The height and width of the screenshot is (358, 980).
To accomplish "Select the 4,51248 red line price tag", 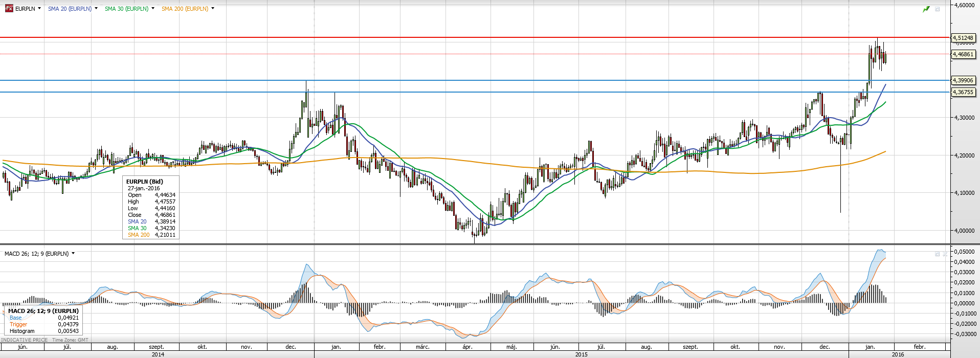I will (x=963, y=38).
